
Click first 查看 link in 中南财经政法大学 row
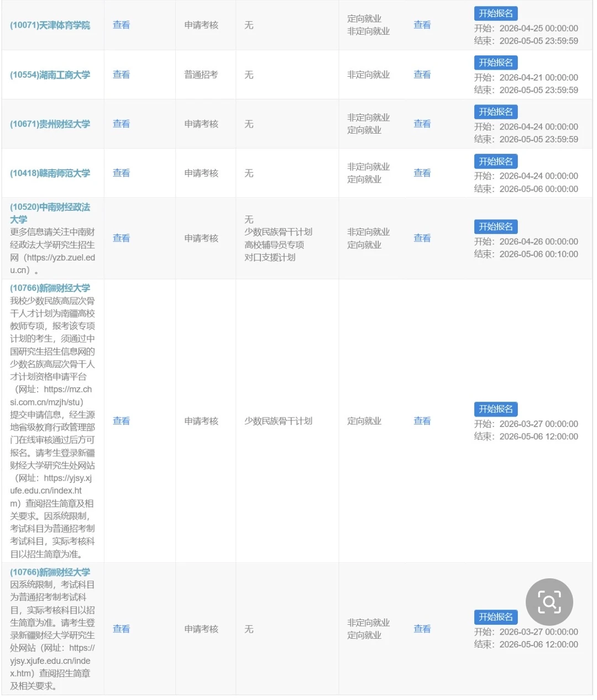click(x=121, y=238)
